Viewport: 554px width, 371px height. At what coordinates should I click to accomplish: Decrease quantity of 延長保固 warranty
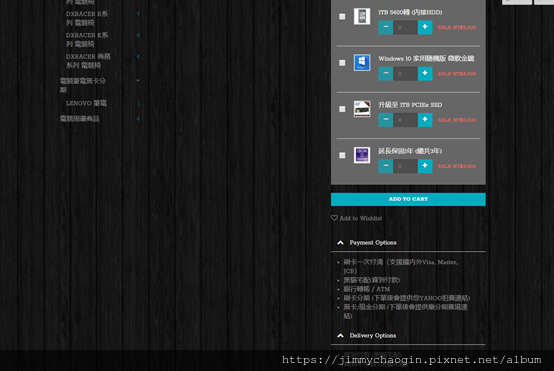[385, 166]
